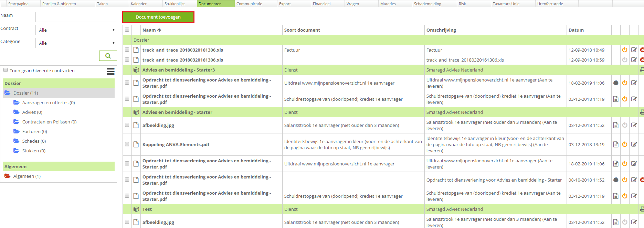
Task: Open the hamburger menu beside Toon gearchiveerde contracten
Action: 110,71
